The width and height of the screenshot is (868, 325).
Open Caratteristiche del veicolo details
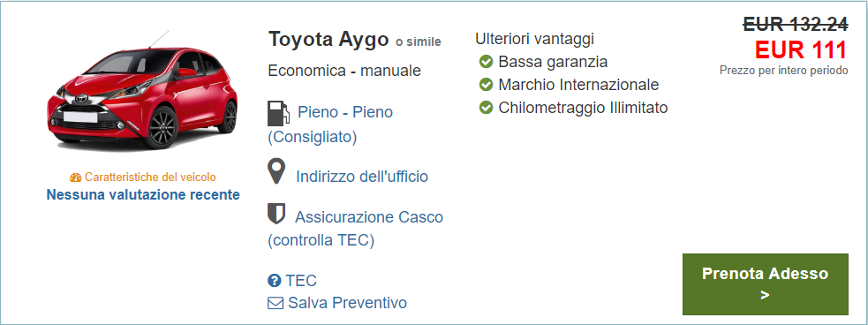click(x=150, y=178)
